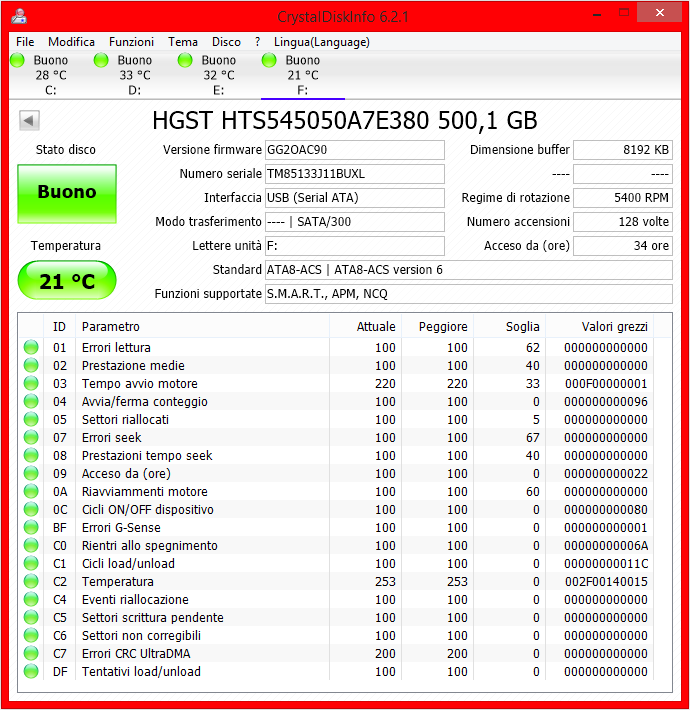
Task: Click status circle for Cicli ON/OFF dispositivo
Action: pos(31,509)
